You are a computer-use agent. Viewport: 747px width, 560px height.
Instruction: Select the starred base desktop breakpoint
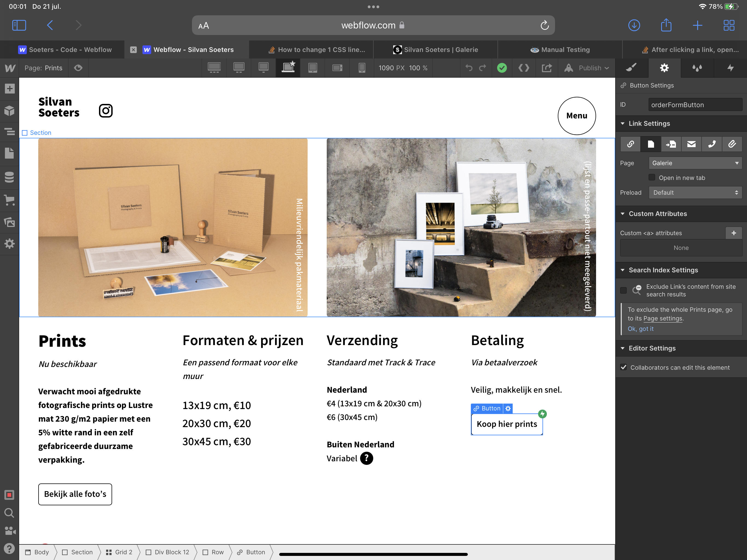[288, 67]
